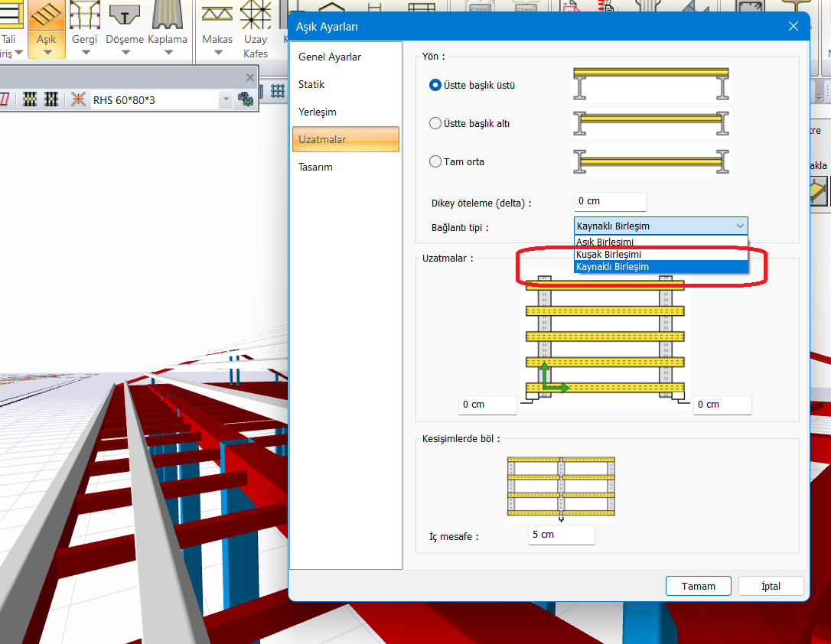Image resolution: width=831 pixels, height=644 pixels.
Task: Open the Genel Ayarlar section
Action: point(346,57)
